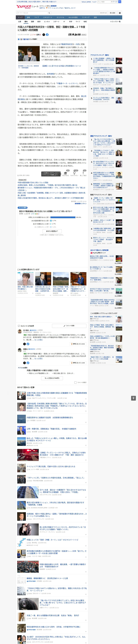Share article on X from the headline
This screenshot has width=138, height=644.
point(44,35)
